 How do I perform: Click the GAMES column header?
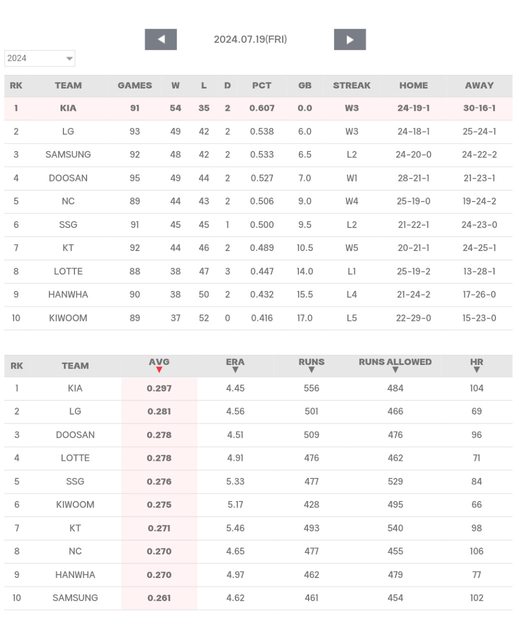click(135, 85)
